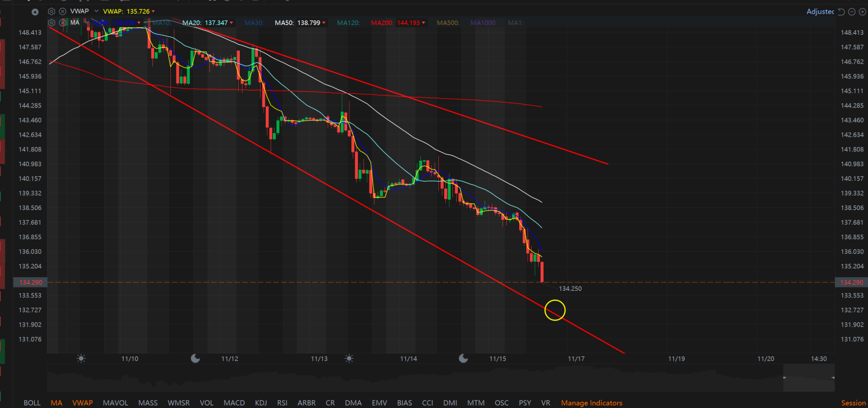Select the OSC indicator
The image size is (868, 408).
(502, 403)
